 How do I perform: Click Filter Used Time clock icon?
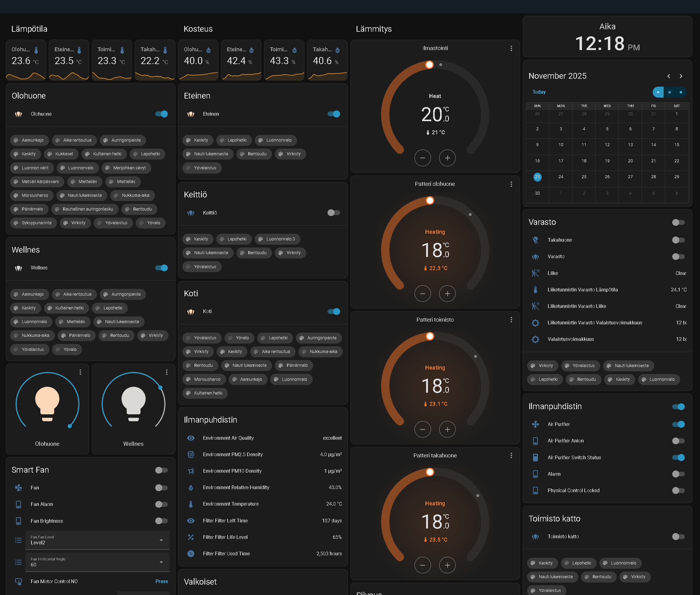(x=191, y=554)
